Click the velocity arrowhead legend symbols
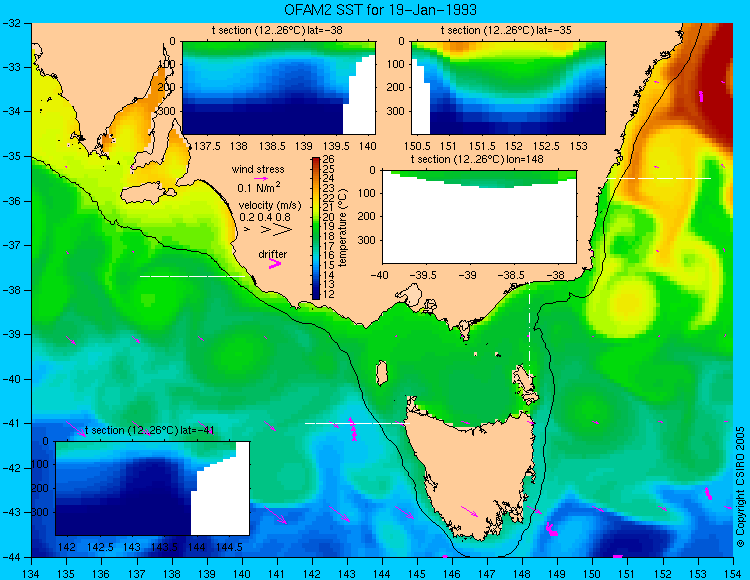Screen dimensions: 750x580 (268, 230)
